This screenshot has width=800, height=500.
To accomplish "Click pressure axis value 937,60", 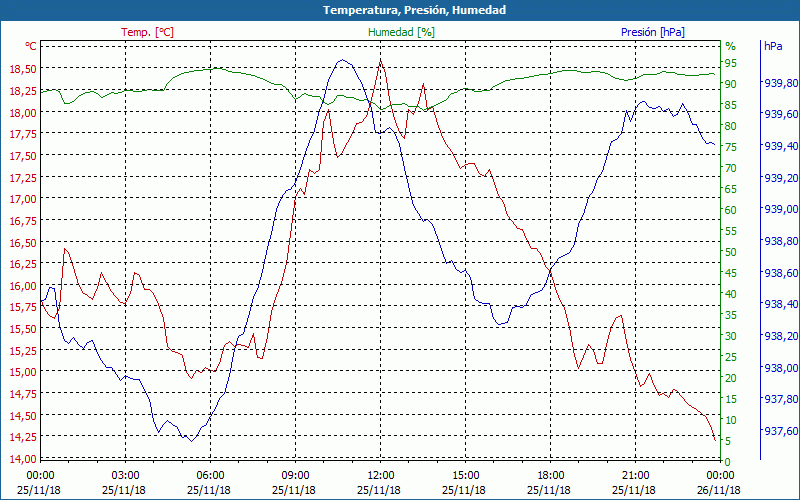I will tap(781, 432).
